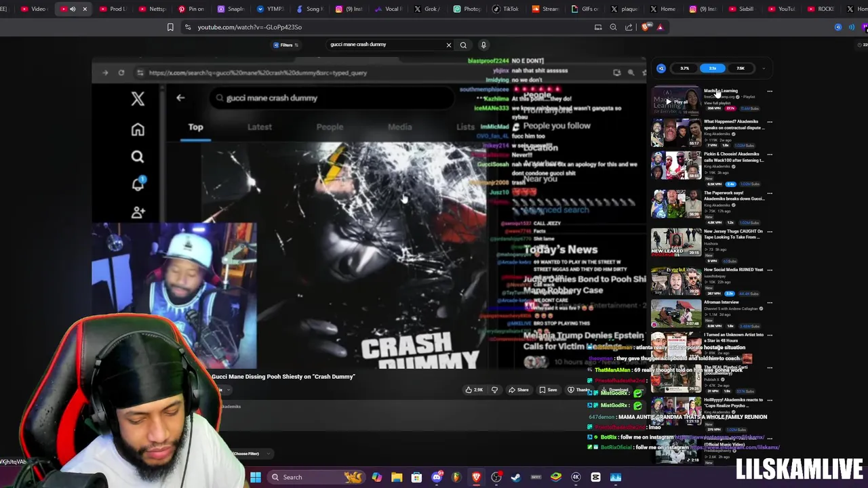Image resolution: width=868 pixels, height=488 pixels.
Task: Click the YouTube search magnifier button
Action: 463,45
